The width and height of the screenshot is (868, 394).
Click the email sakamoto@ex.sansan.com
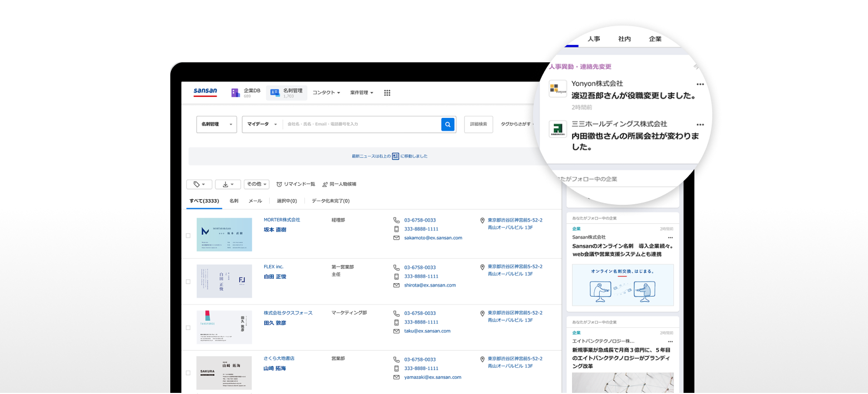point(433,238)
